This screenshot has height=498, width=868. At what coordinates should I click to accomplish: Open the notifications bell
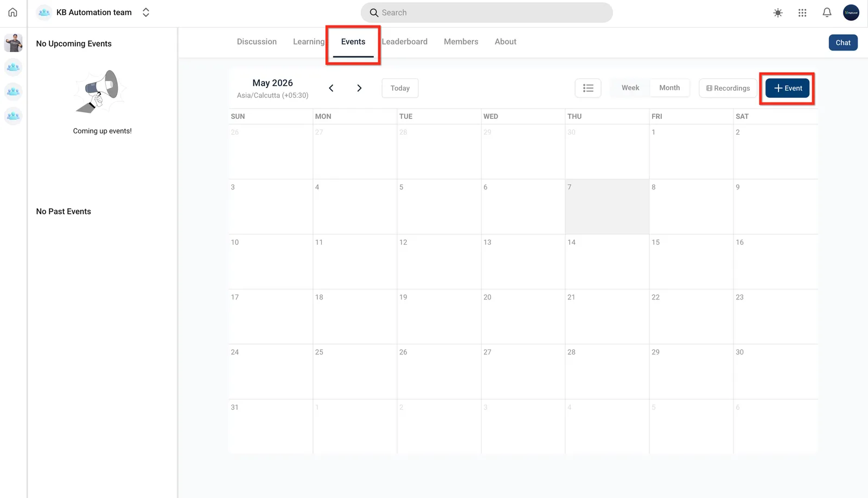tap(827, 12)
